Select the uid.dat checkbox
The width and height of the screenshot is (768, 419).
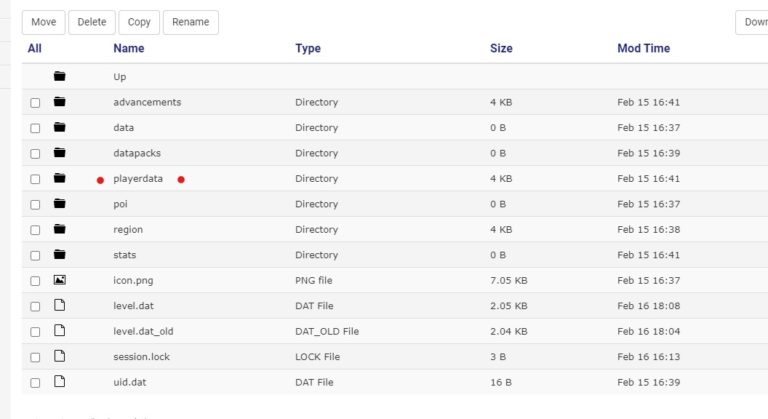36,382
